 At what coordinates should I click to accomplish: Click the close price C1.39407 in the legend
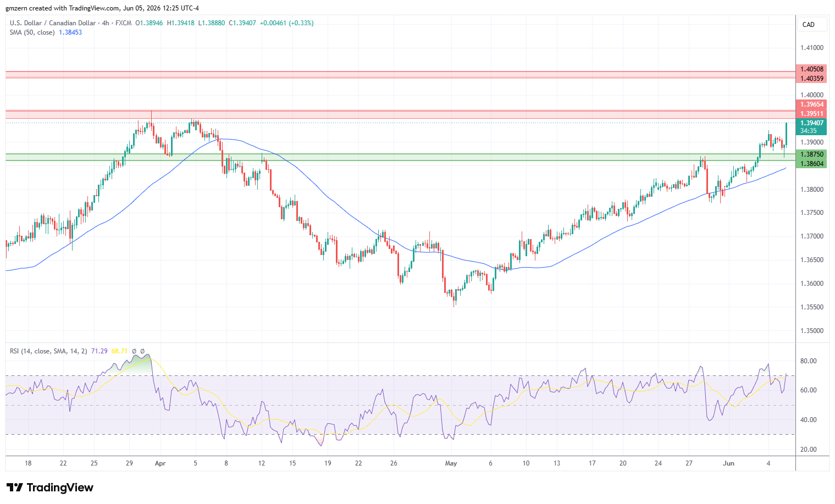click(242, 23)
